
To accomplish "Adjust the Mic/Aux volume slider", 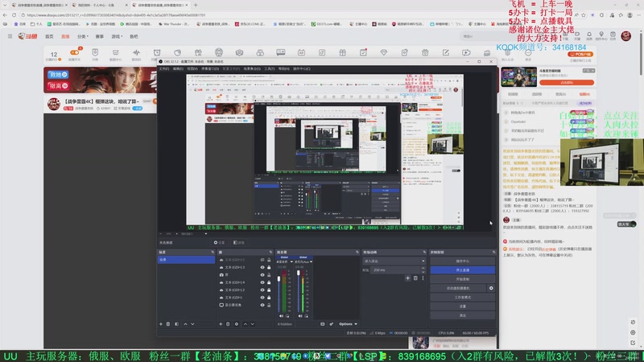I will (298, 273).
